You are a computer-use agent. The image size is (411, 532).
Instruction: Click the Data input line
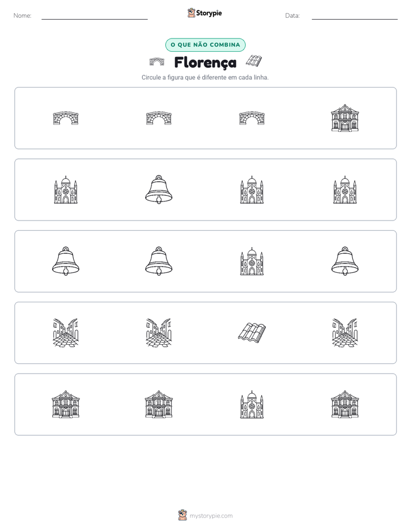(x=355, y=16)
